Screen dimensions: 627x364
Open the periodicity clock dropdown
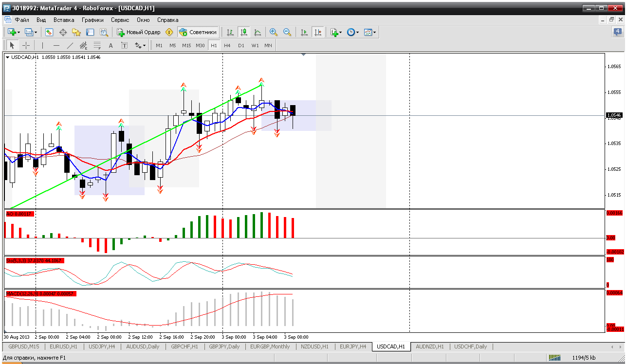(x=353, y=32)
